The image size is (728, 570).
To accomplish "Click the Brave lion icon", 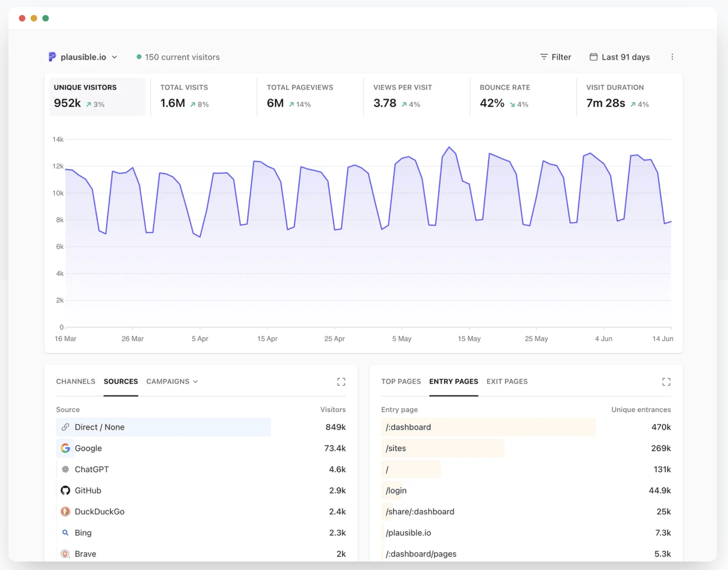I will (x=65, y=554).
